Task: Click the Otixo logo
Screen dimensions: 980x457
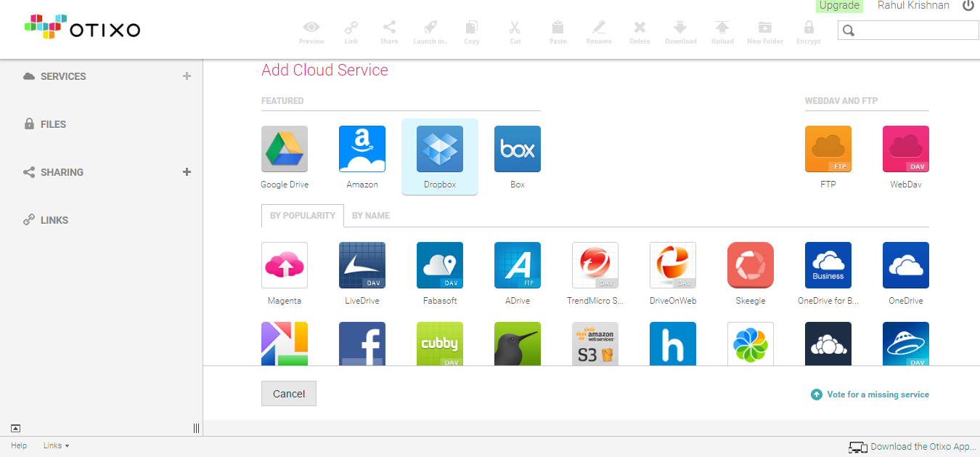Action: [x=82, y=27]
